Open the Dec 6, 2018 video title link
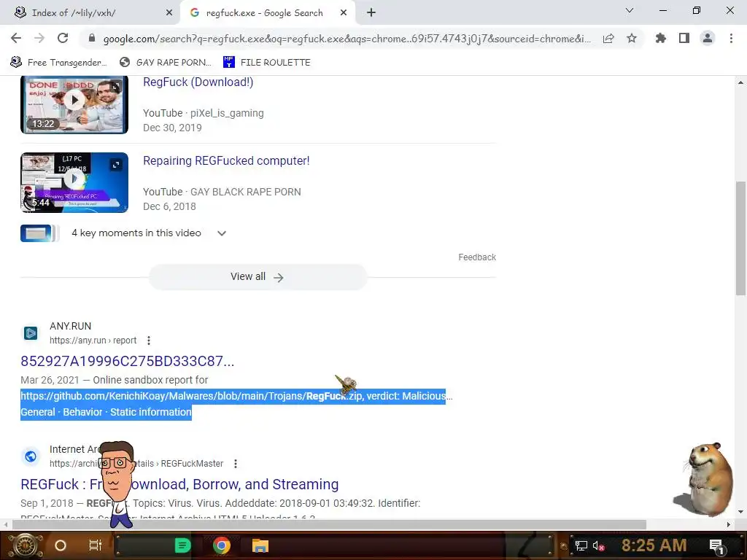Image resolution: width=747 pixels, height=560 pixels. (226, 161)
